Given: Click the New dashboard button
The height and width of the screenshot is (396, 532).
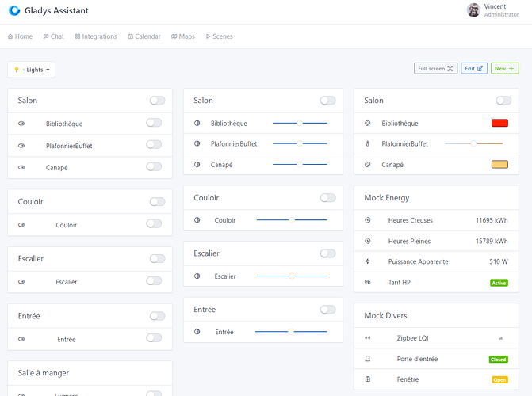Looking at the screenshot, I should tap(504, 68).
